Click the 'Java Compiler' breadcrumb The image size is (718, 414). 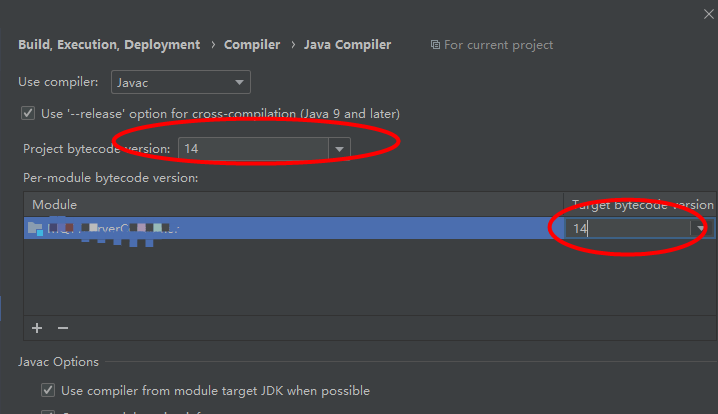pos(348,45)
